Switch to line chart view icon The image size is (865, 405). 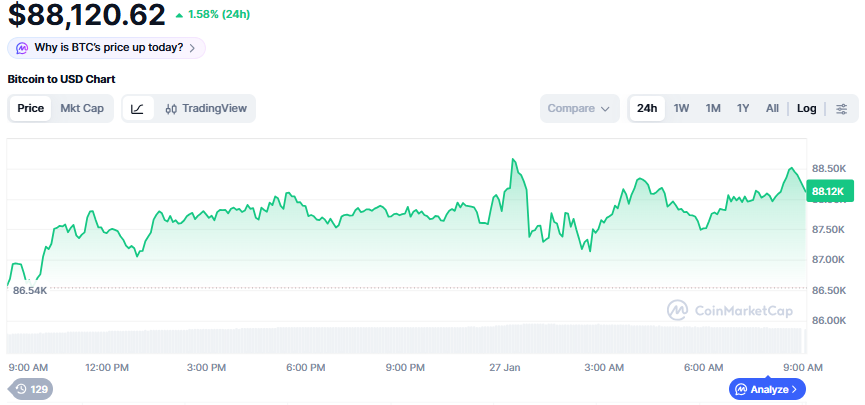tap(138, 108)
